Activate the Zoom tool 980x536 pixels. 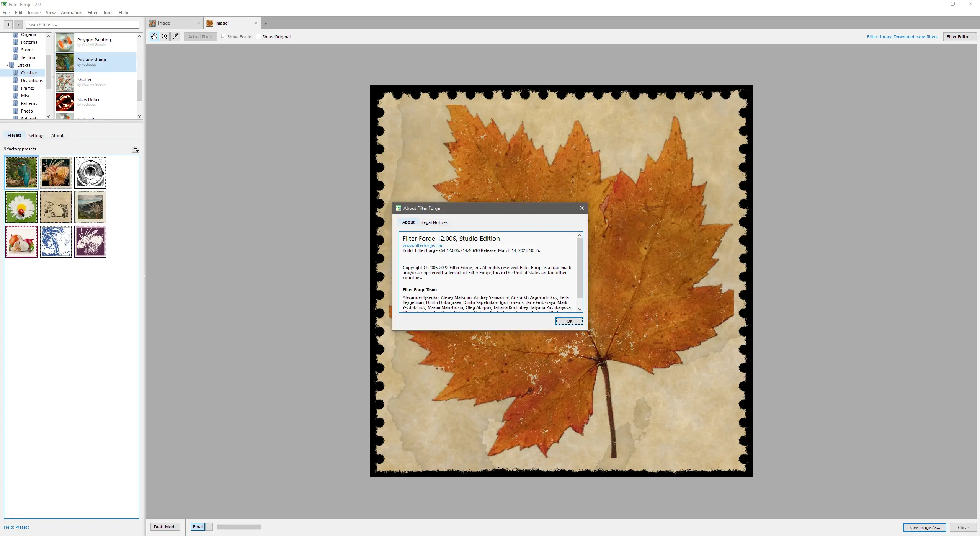coord(164,36)
